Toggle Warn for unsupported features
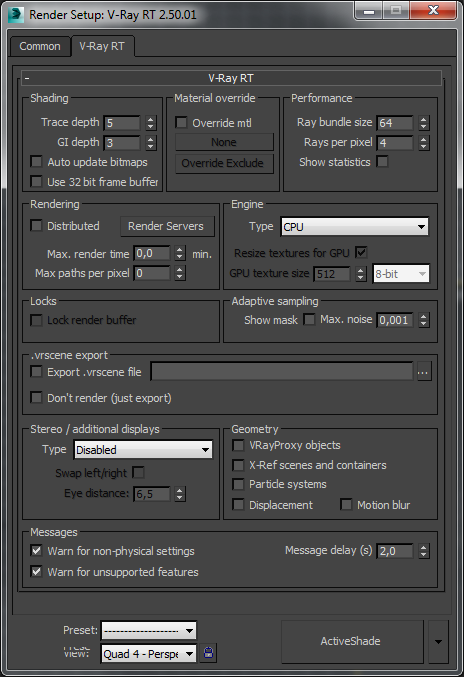The width and height of the screenshot is (464, 677). [36, 572]
